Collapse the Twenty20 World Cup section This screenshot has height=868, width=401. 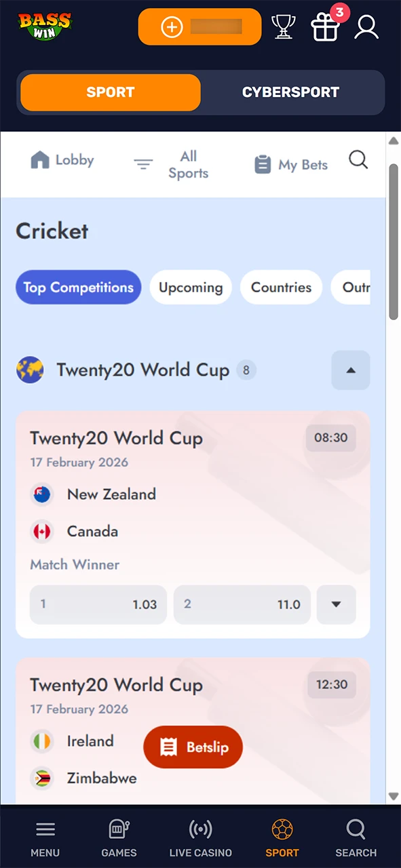(350, 370)
